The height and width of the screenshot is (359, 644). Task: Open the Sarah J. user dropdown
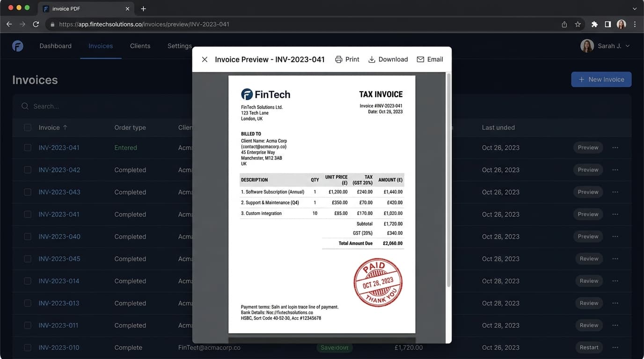tap(605, 46)
